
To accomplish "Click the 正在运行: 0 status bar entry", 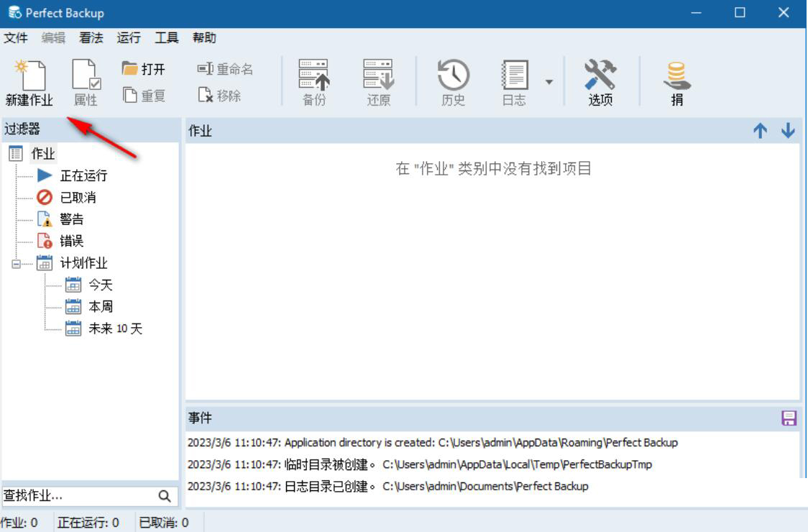I will (88, 523).
